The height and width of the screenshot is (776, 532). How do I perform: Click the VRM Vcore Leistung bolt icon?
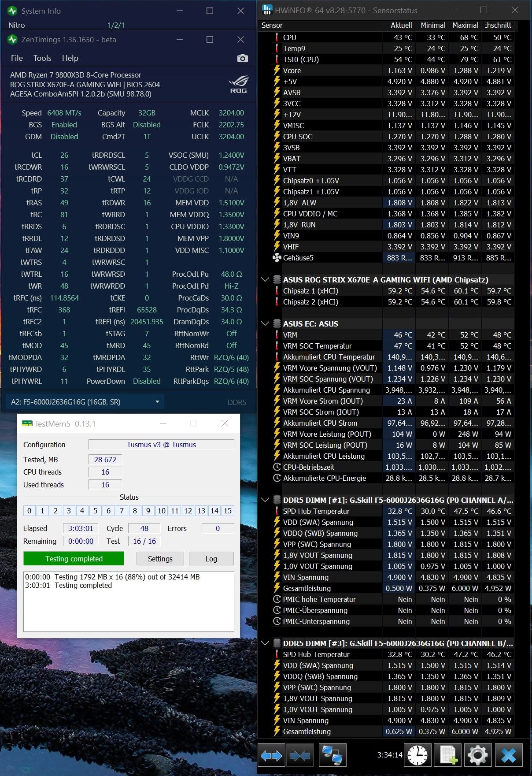click(277, 434)
